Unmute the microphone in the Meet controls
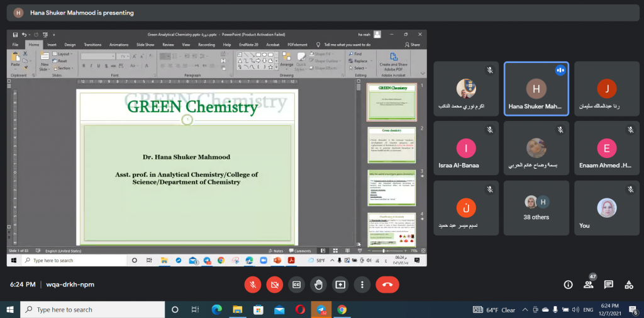This screenshot has width=644, height=318. (252, 285)
